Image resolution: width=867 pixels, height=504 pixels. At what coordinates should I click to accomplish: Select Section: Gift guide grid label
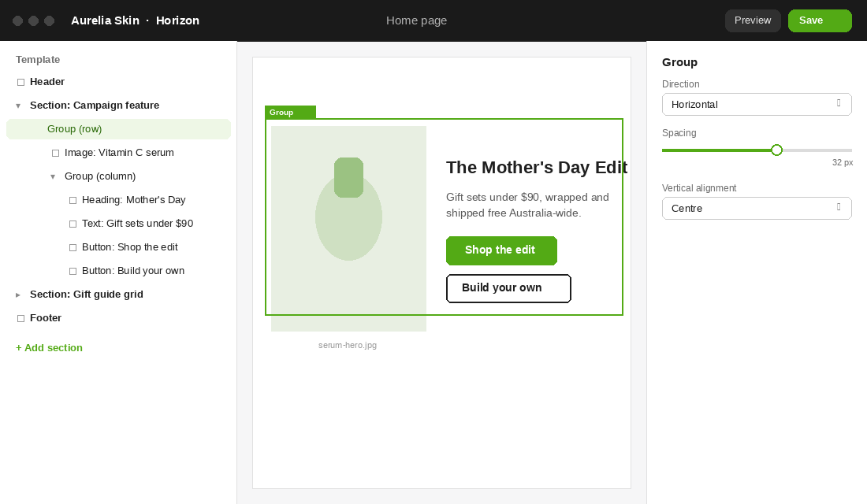coord(86,295)
